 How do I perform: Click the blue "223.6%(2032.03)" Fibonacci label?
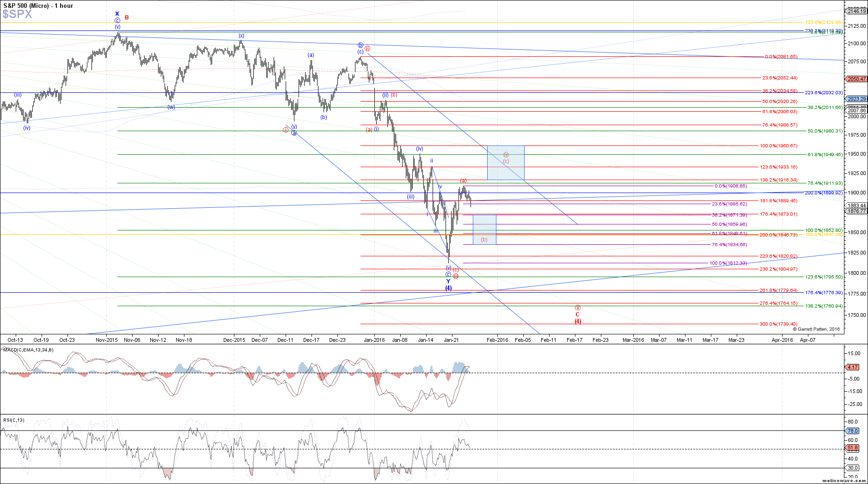824,93
